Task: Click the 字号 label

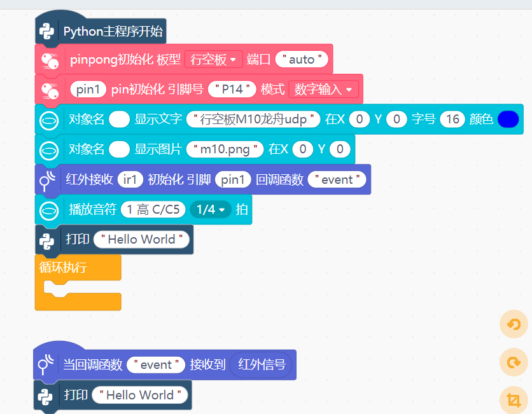Action: (423, 119)
